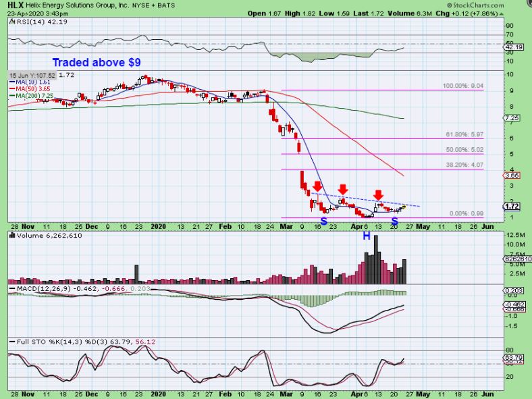Select the MA(50) 3.65 legend entry
The height and width of the screenshot is (399, 532).
click(x=30, y=89)
